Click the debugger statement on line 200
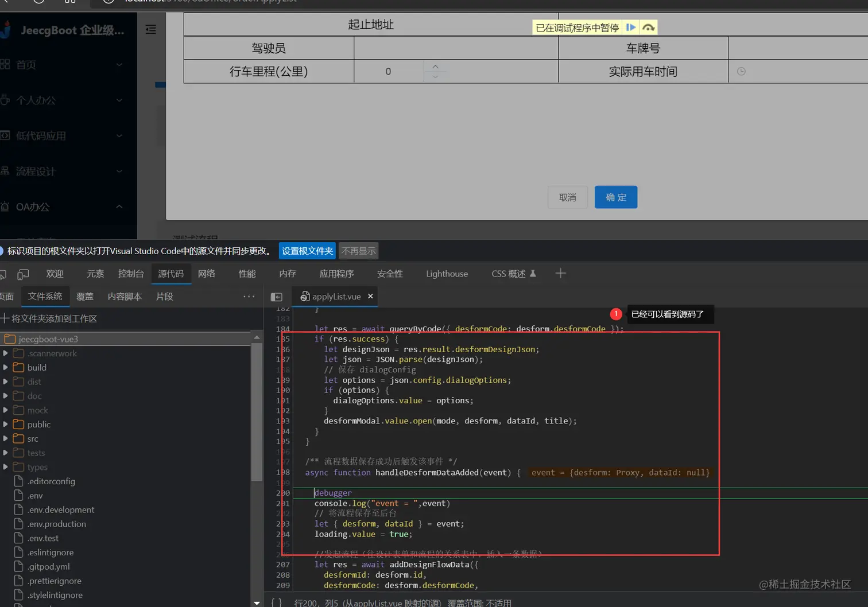Image resolution: width=868 pixels, height=607 pixels. (x=333, y=493)
